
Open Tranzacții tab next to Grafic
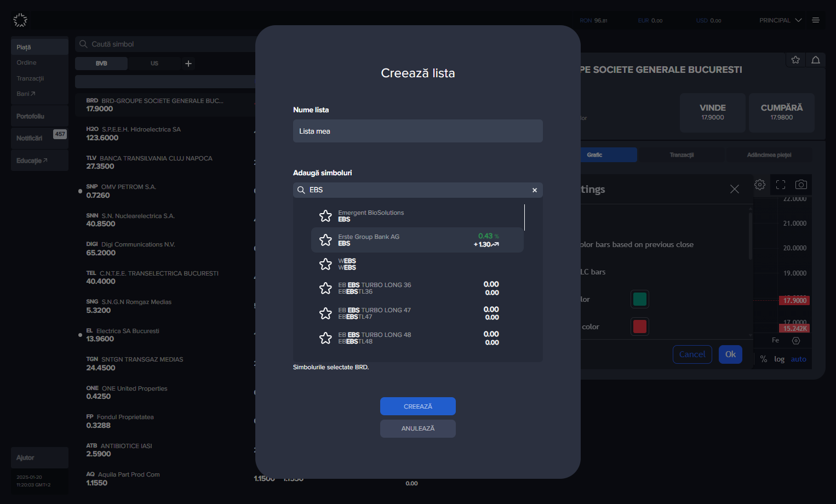(682, 155)
